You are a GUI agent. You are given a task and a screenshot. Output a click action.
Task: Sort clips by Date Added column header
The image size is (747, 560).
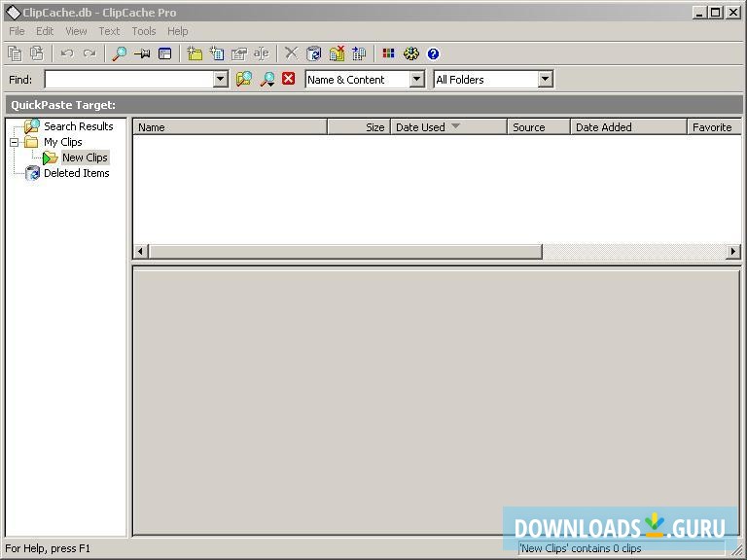coord(629,127)
